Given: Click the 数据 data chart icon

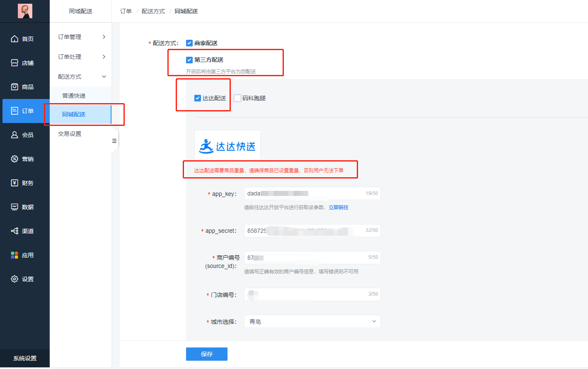Looking at the screenshot, I should (15, 207).
